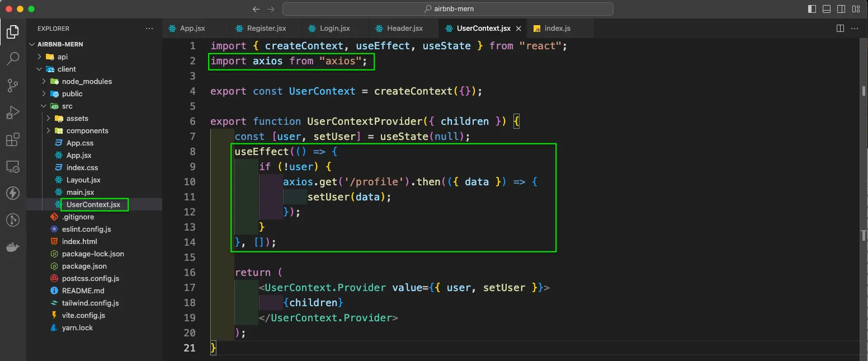Expand the components folder

[95, 130]
